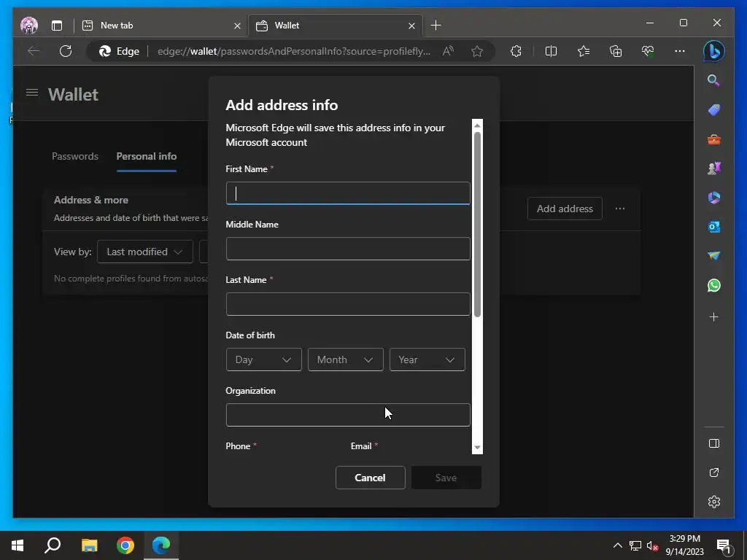Viewport: 747px width, 560px height.
Task: Click the muted volume tray icon
Action: click(652, 545)
